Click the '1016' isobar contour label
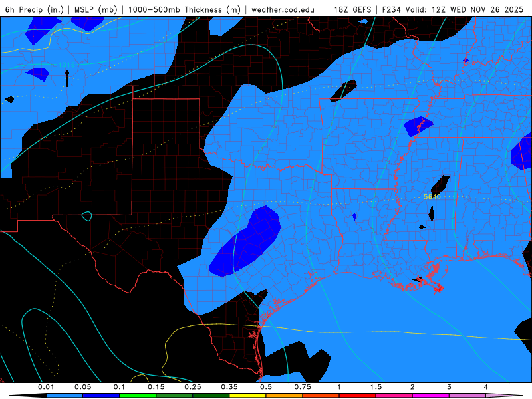The height and width of the screenshot is (399, 532). click(66, 65)
